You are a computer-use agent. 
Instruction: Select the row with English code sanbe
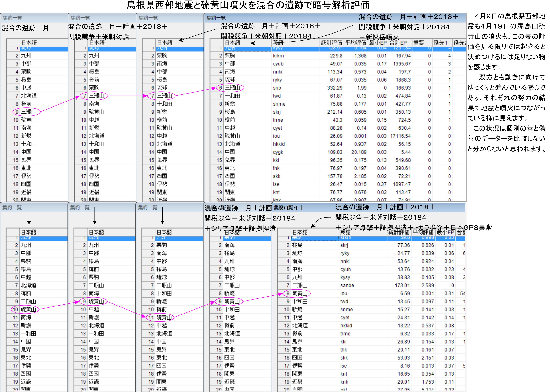click(347, 285)
